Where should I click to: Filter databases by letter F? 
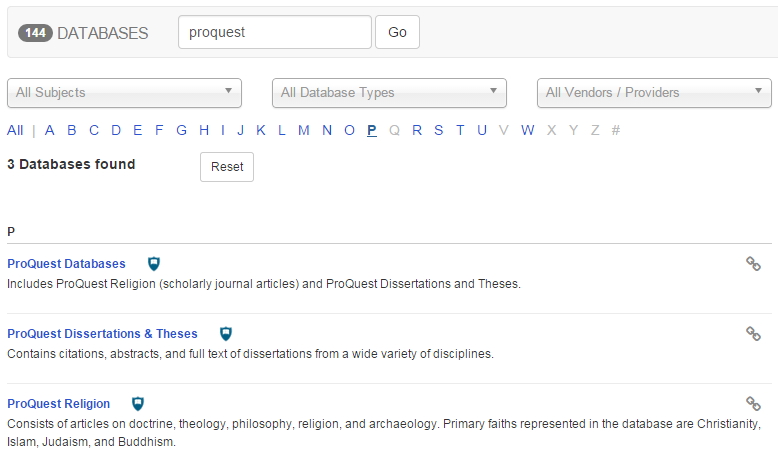159,130
